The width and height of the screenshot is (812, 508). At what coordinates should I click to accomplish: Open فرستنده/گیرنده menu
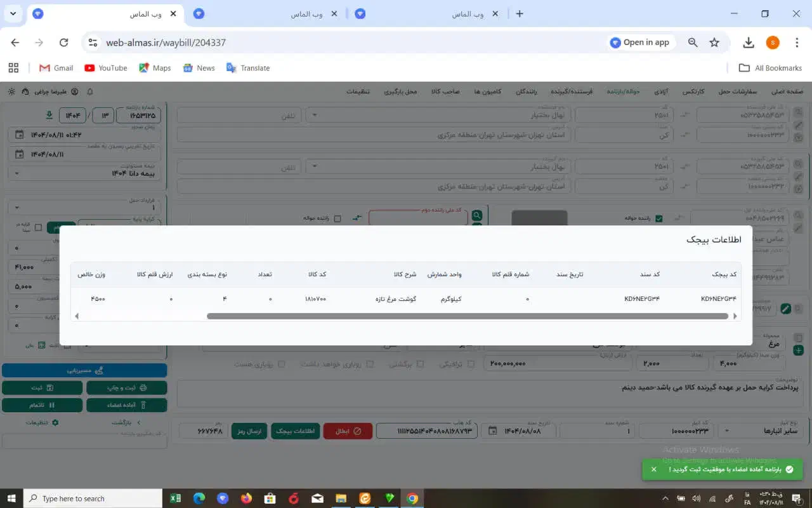tap(572, 91)
